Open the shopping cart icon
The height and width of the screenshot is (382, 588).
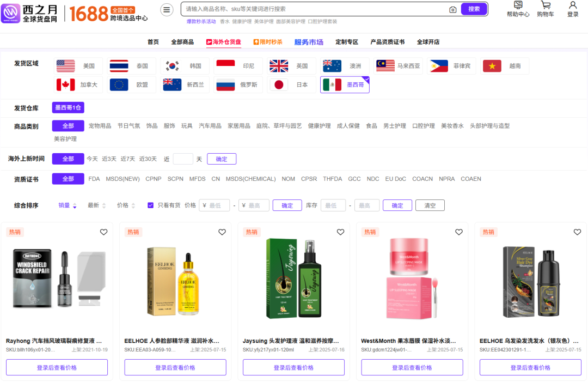pyautogui.click(x=545, y=9)
